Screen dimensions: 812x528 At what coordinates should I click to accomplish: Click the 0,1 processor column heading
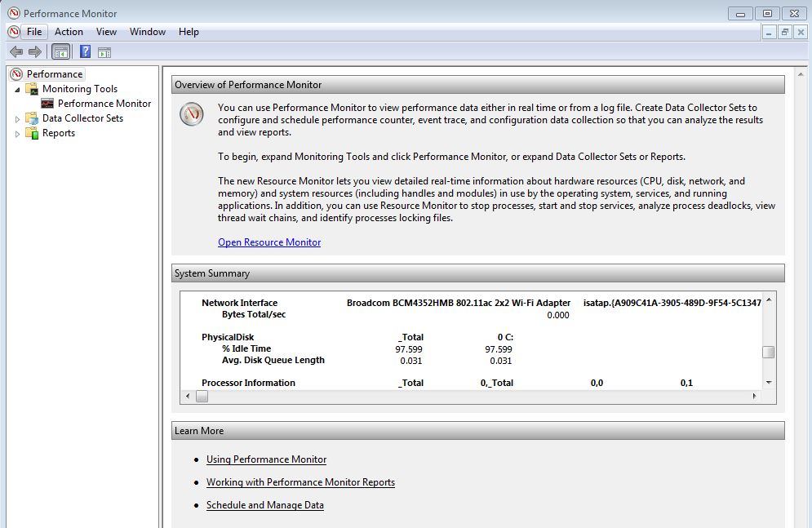point(686,383)
